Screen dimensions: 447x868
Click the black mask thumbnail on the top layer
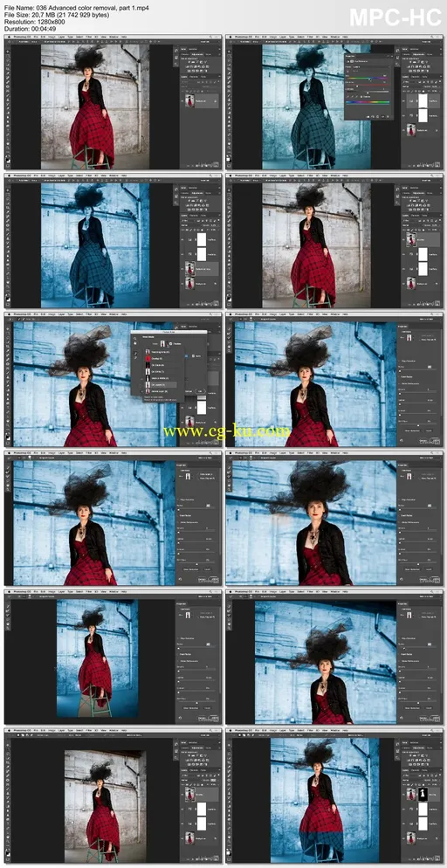[423, 795]
